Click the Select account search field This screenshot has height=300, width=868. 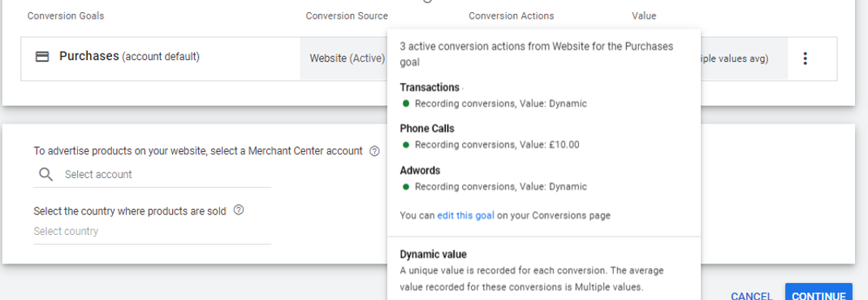pyautogui.click(x=152, y=175)
